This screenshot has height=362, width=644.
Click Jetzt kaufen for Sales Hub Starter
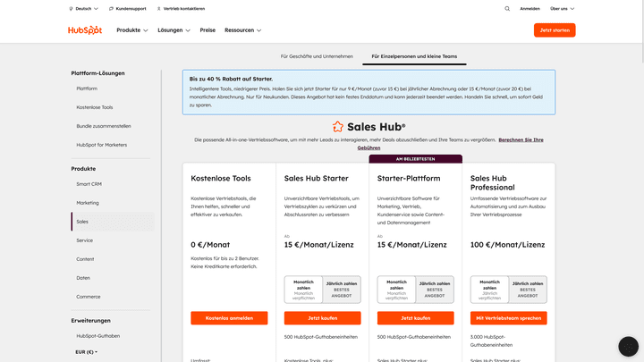point(322,318)
